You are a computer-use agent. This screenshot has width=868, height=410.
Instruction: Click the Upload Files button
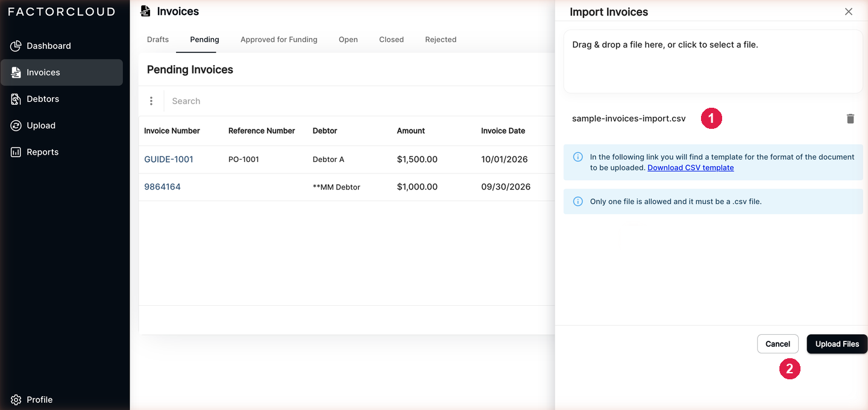click(x=837, y=344)
